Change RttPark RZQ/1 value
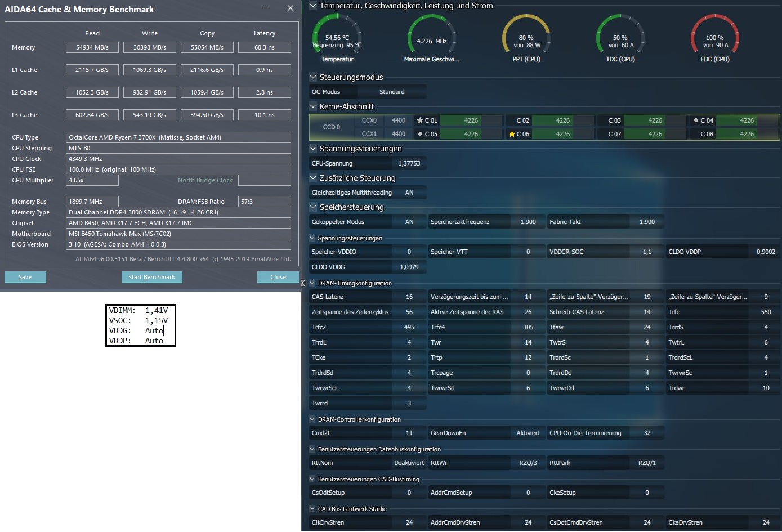This screenshot has height=532, width=782. [x=647, y=463]
